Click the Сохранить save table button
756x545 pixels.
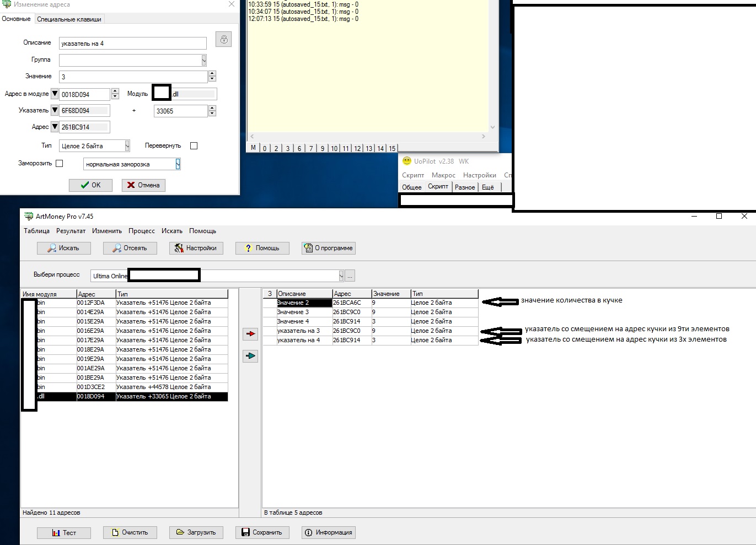pos(262,532)
